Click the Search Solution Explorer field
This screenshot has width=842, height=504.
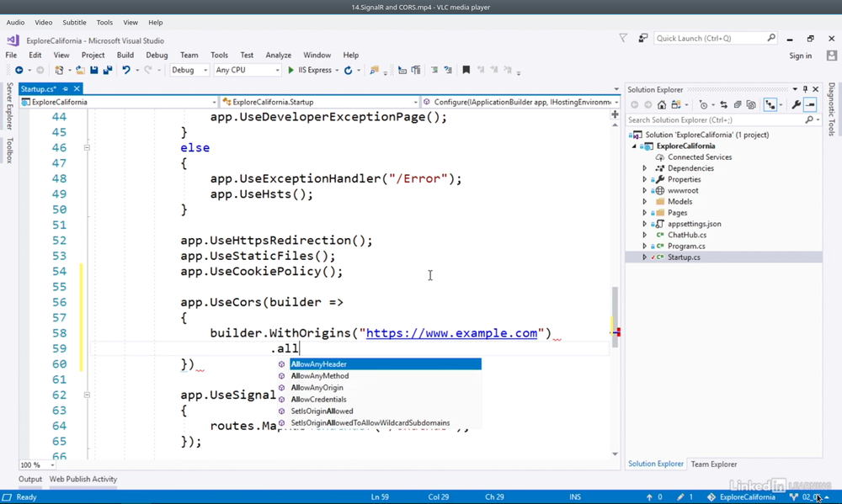point(722,120)
